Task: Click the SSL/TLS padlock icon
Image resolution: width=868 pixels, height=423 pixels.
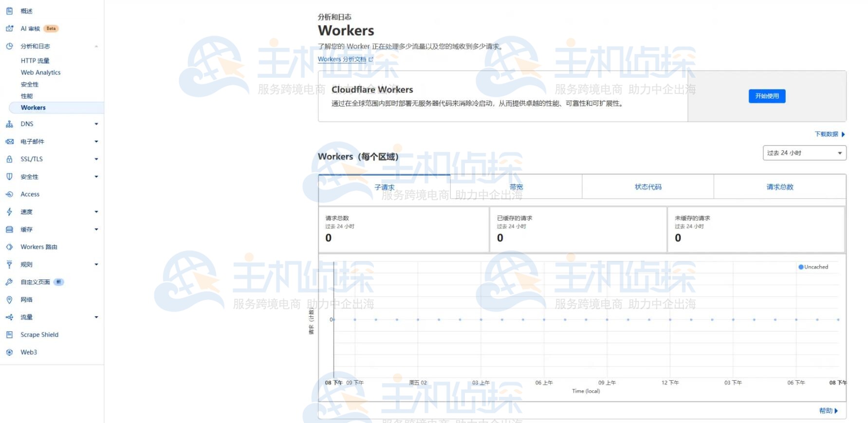Action: click(x=9, y=159)
